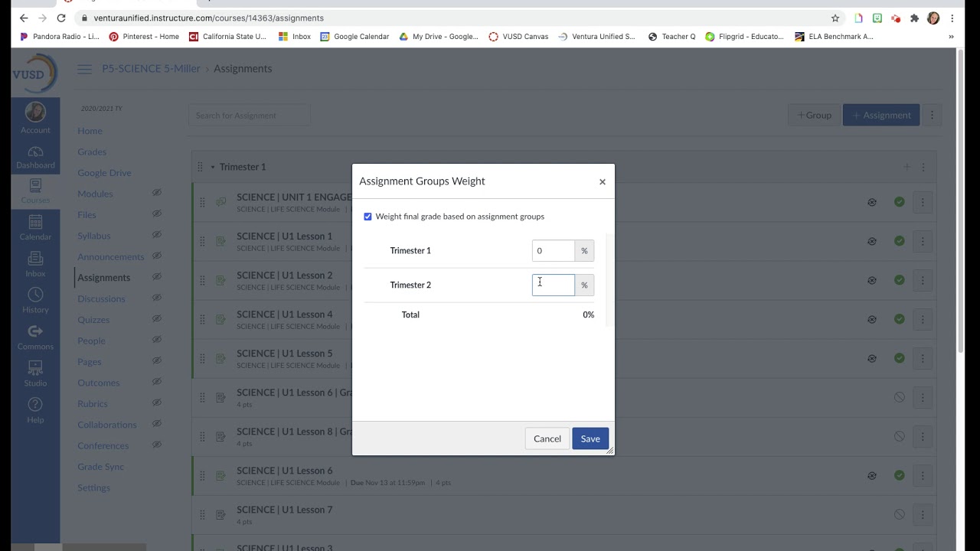Open options for Unit 1 Engage assignment
Viewport: 980px width, 551px height.
point(923,203)
